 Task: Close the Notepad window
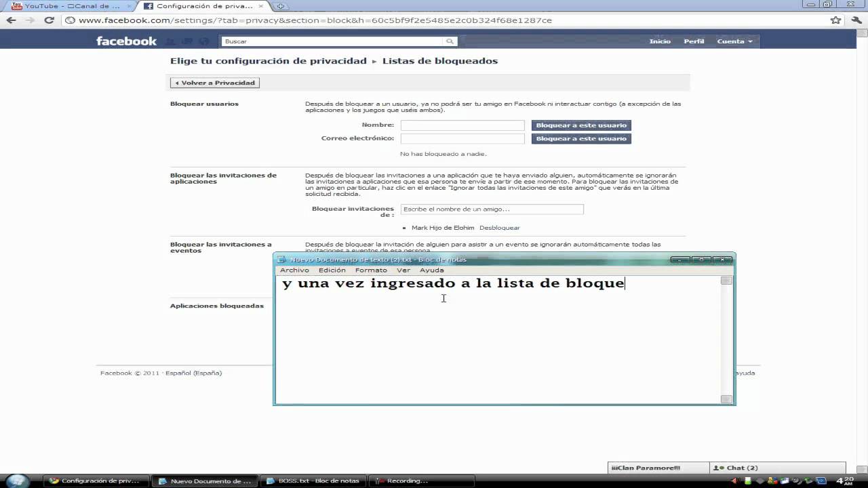pos(722,260)
